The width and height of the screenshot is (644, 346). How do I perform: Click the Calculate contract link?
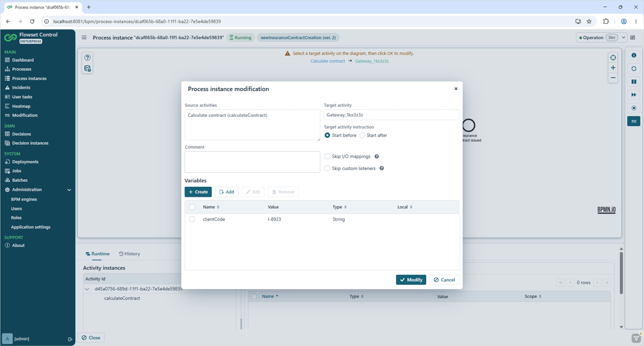327,61
